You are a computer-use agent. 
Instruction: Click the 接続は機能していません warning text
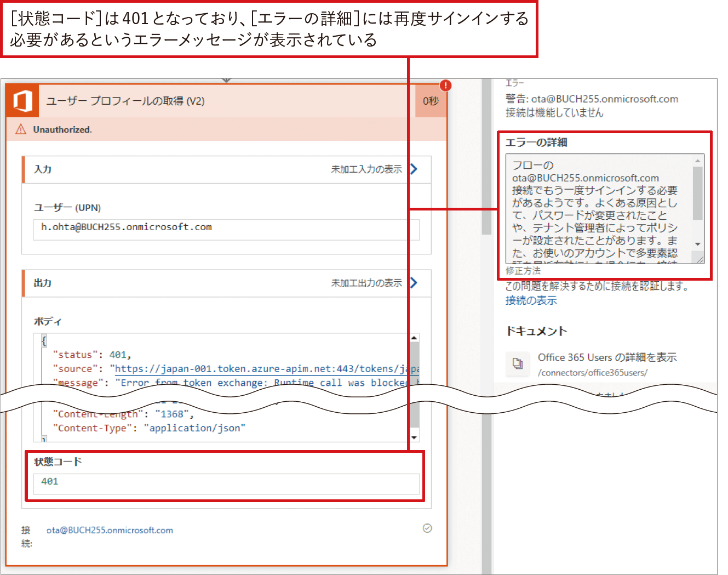(554, 112)
